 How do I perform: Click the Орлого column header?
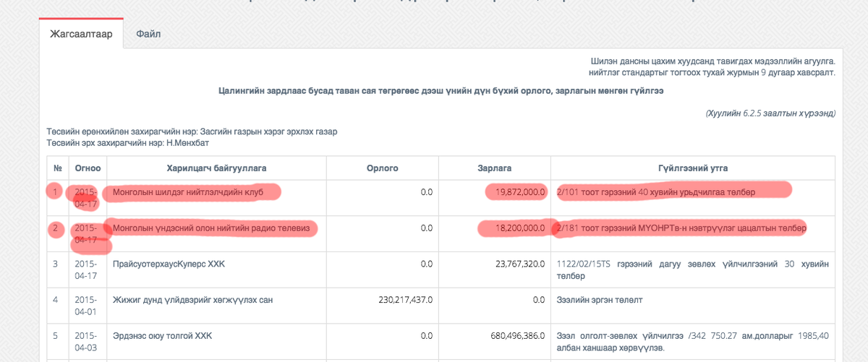383,168
